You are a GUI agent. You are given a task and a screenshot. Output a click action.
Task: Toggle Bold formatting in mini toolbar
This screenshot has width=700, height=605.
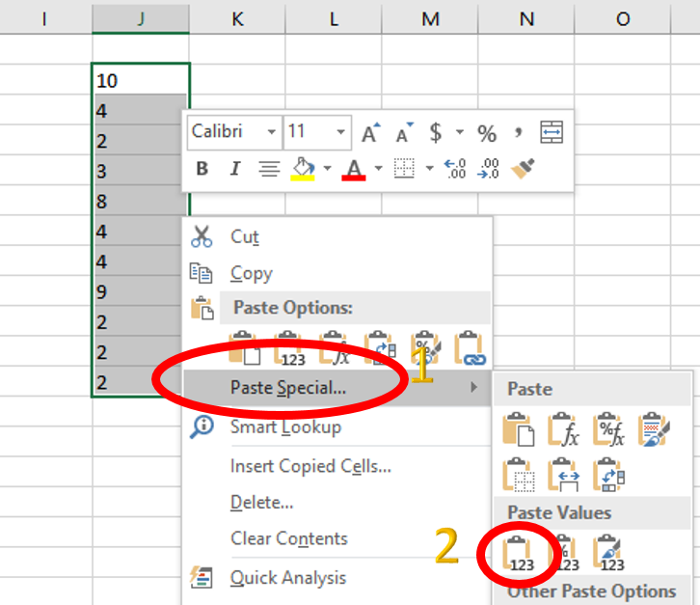(x=202, y=169)
